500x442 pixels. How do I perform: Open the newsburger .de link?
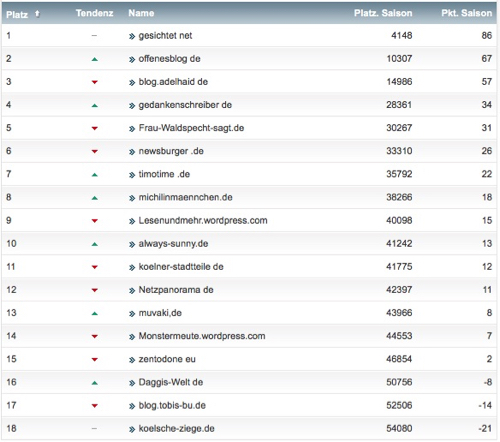click(x=171, y=151)
